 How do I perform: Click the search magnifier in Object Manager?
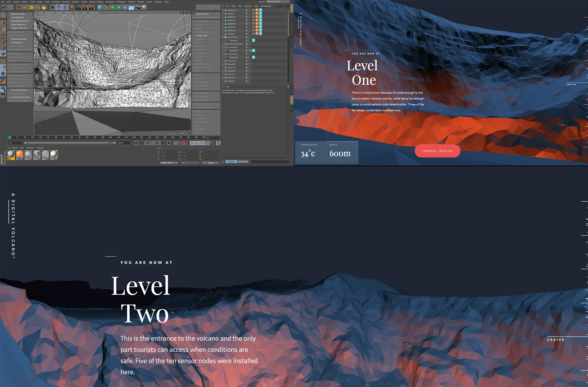(278, 6)
